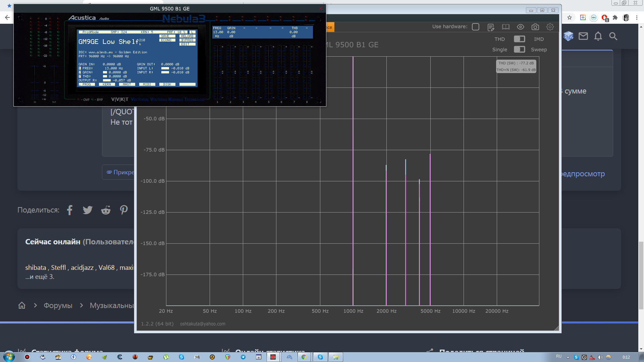The width and height of the screenshot is (644, 362).
Task: Open the settings gear in analyzer
Action: 550,27
